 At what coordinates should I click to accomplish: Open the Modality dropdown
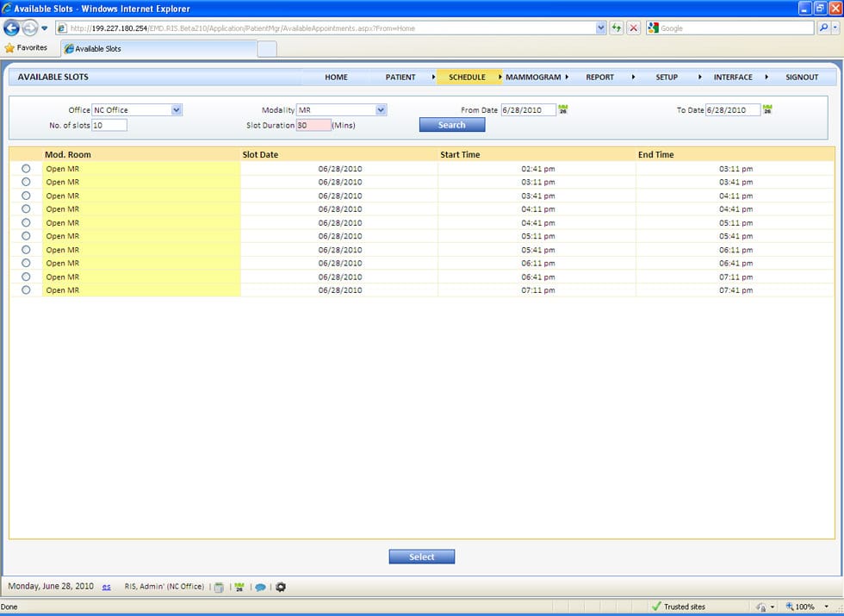tap(381, 110)
